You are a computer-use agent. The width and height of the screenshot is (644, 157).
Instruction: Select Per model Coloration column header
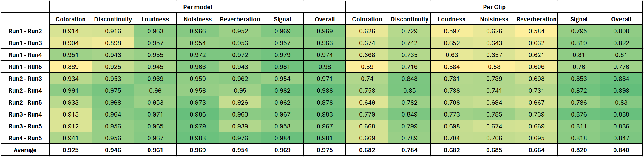pos(70,19)
